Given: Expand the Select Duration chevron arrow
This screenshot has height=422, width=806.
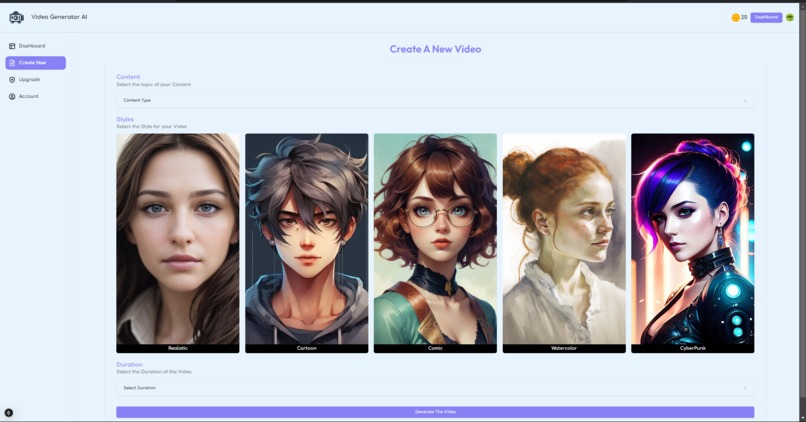Looking at the screenshot, I should pos(745,388).
